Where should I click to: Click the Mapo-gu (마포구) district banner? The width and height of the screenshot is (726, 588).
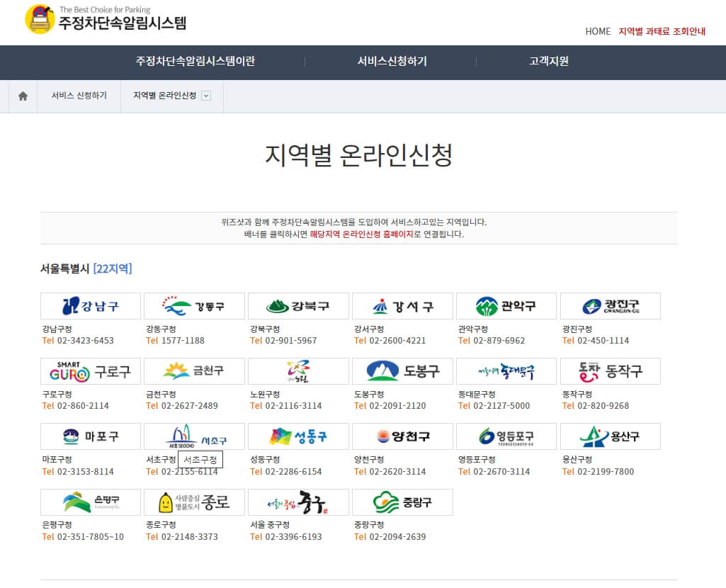pos(90,436)
